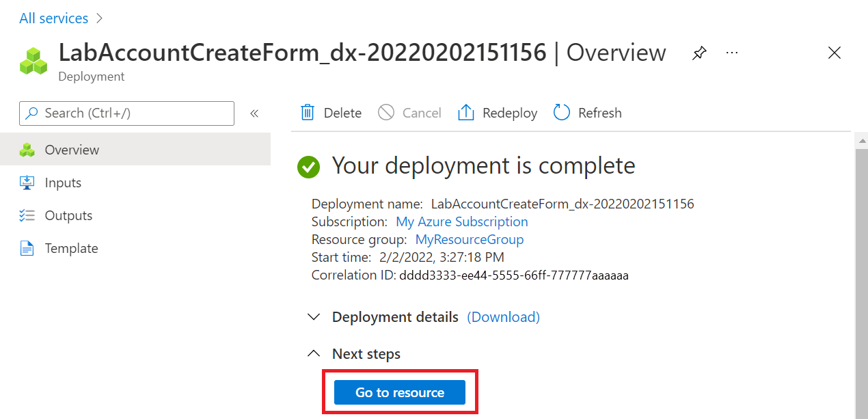Open the more options ellipsis menu
868x419 pixels.
(x=732, y=53)
